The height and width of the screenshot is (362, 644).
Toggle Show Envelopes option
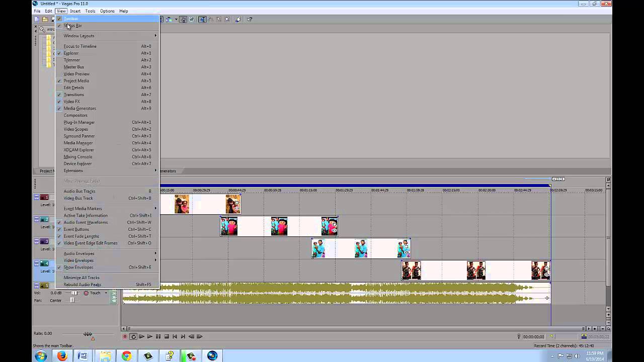click(108, 267)
